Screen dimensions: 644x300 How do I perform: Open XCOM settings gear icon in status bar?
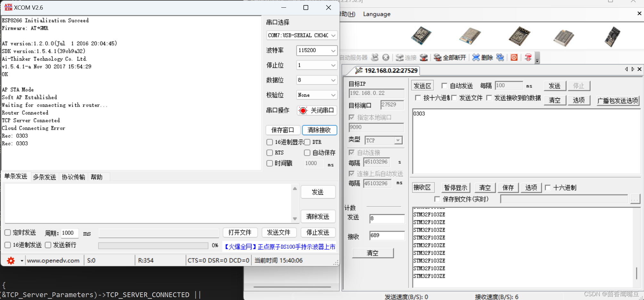click(11, 261)
